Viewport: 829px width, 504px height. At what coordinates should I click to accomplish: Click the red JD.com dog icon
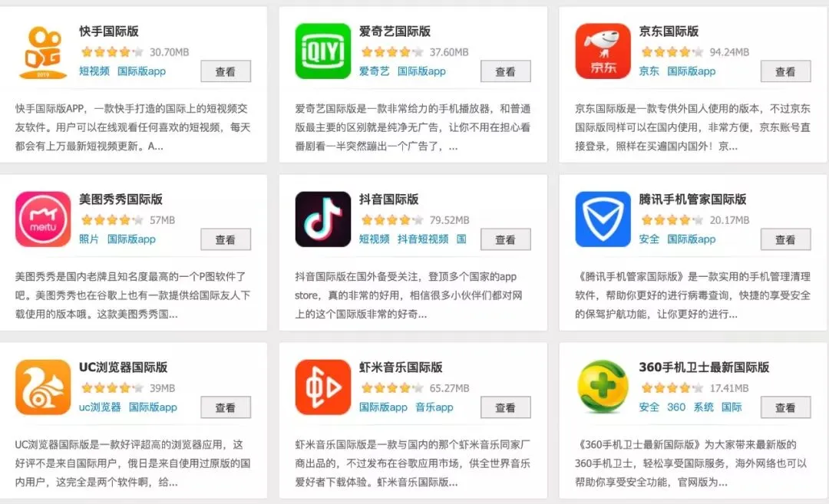(x=603, y=51)
